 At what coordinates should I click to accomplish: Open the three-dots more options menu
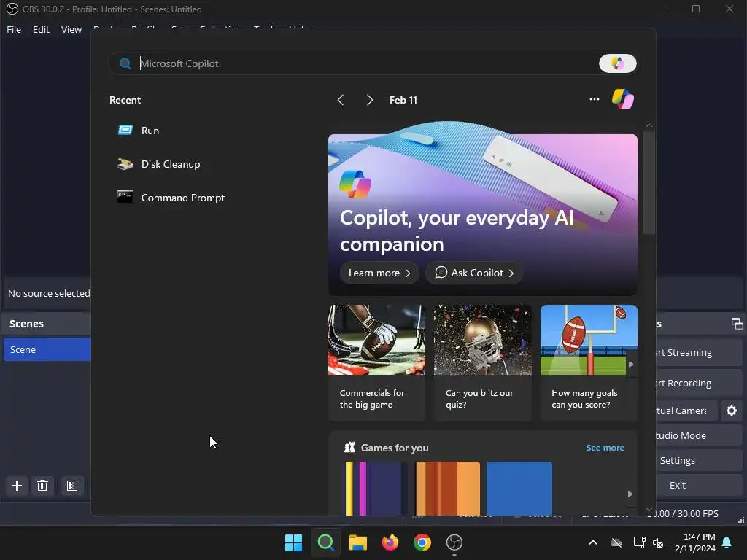pyautogui.click(x=594, y=99)
